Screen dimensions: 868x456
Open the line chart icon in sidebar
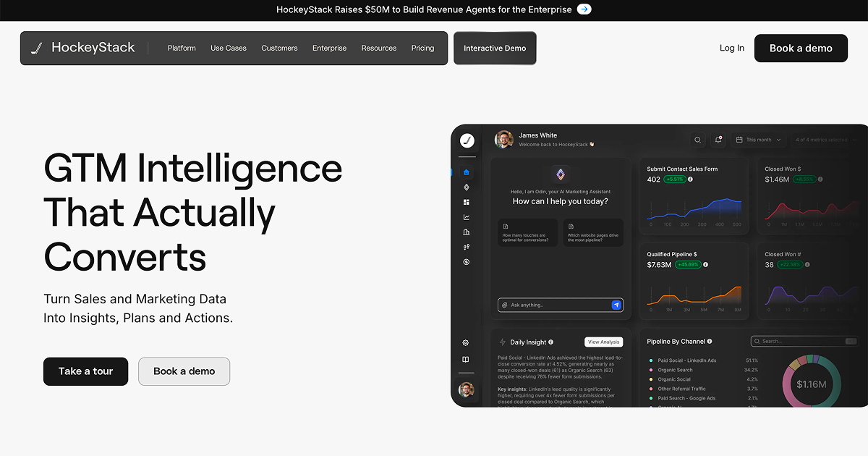(467, 217)
